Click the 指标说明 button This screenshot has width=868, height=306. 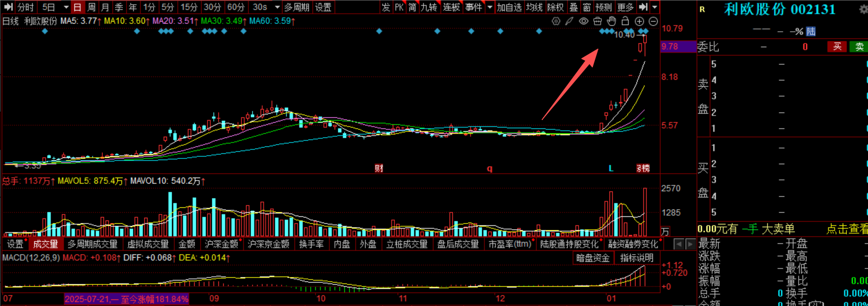pyautogui.click(x=636, y=258)
